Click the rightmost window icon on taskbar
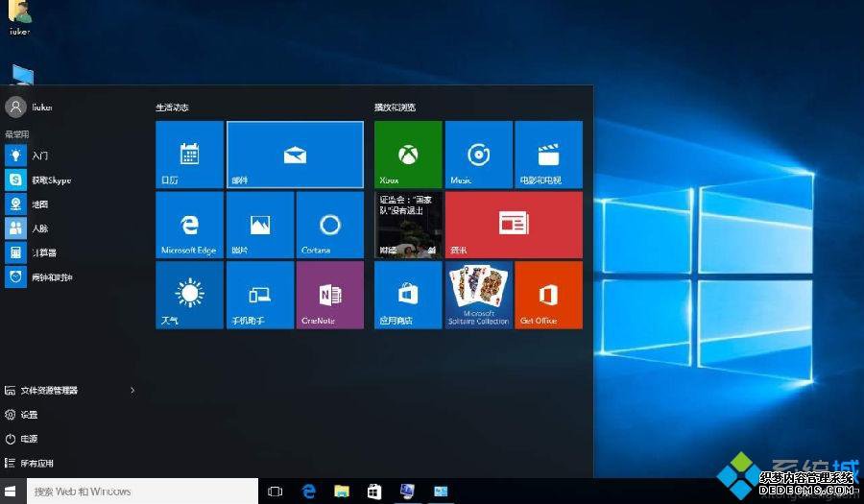 441,491
